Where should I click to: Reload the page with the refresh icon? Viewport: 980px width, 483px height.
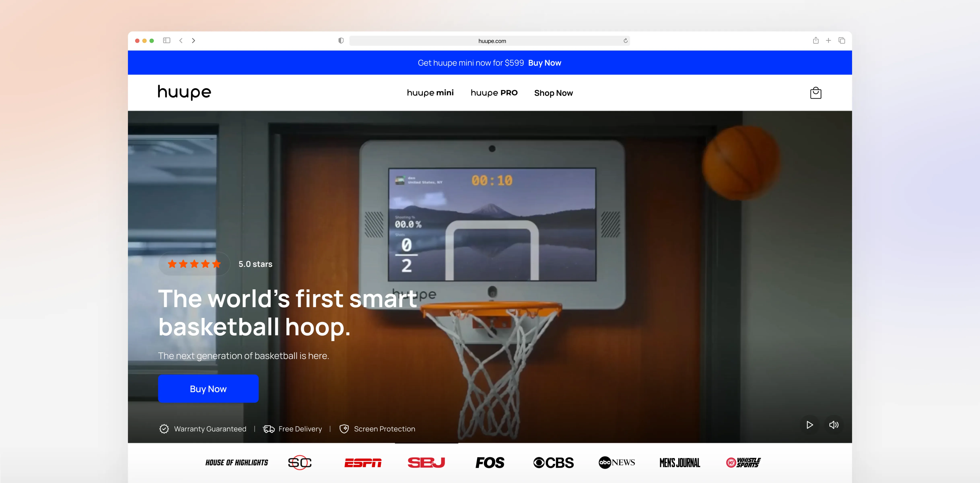tap(625, 41)
